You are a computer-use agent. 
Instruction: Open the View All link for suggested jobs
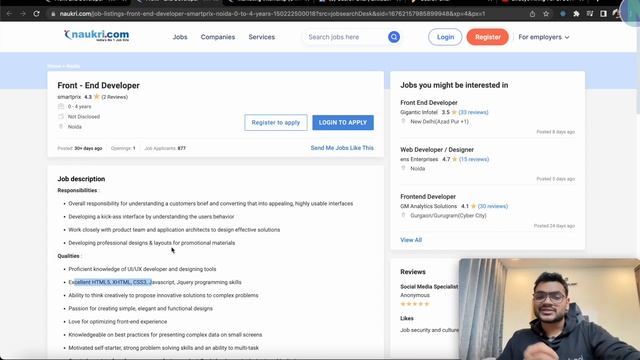(411, 240)
